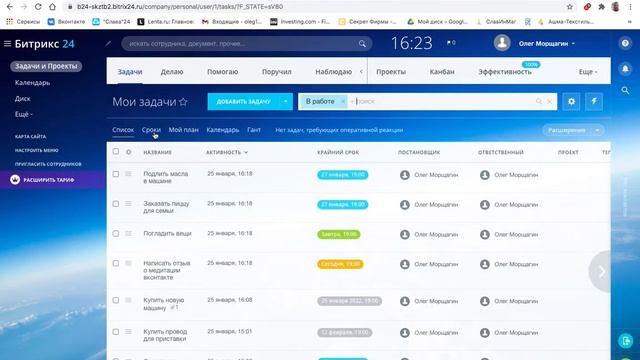Open Chrome extensions puzzle icon
This screenshot has width=640, height=360.
[x=601, y=7]
